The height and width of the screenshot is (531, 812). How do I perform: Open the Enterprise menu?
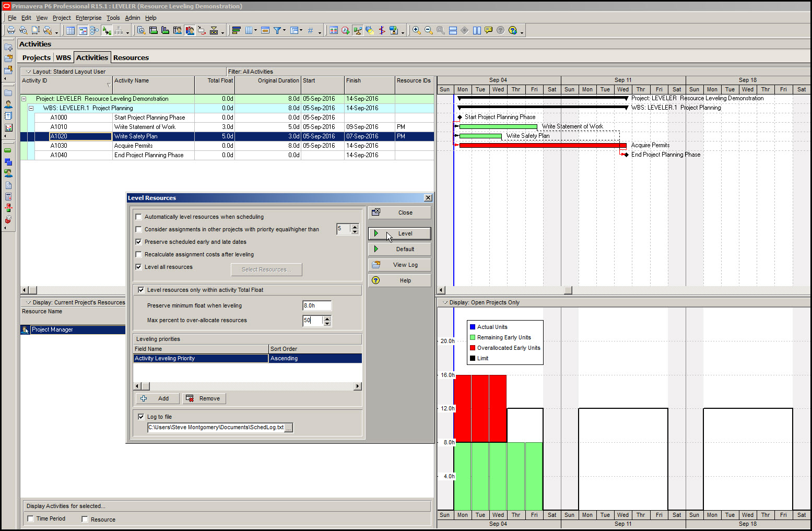coord(88,17)
